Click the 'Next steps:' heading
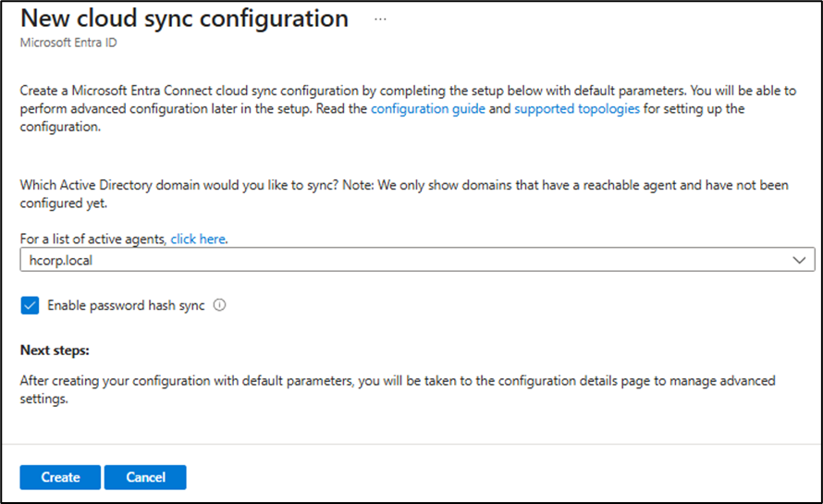 pos(60,350)
